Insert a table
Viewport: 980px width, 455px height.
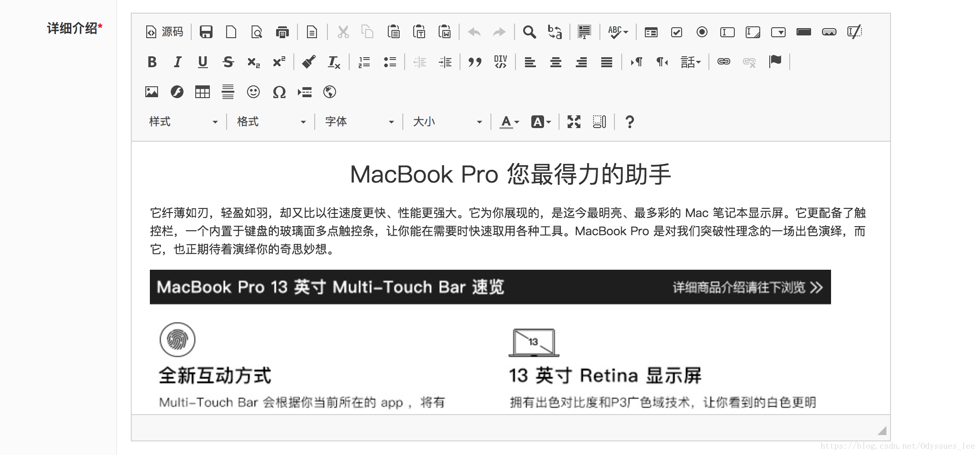click(x=203, y=92)
